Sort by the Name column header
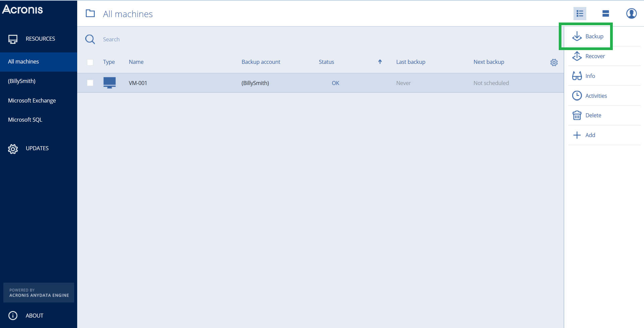Image resolution: width=644 pixels, height=328 pixels. coord(136,62)
